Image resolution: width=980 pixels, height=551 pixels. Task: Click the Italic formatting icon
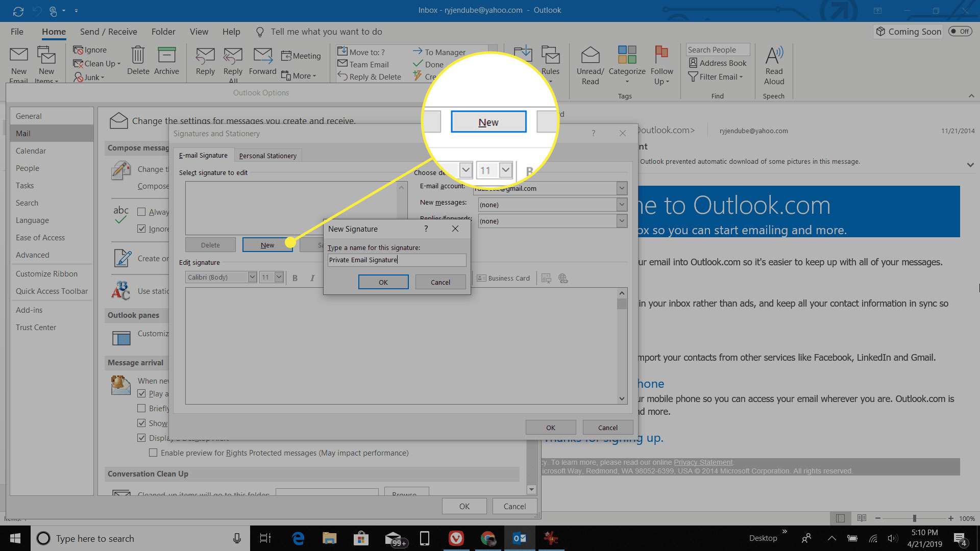[x=311, y=278]
